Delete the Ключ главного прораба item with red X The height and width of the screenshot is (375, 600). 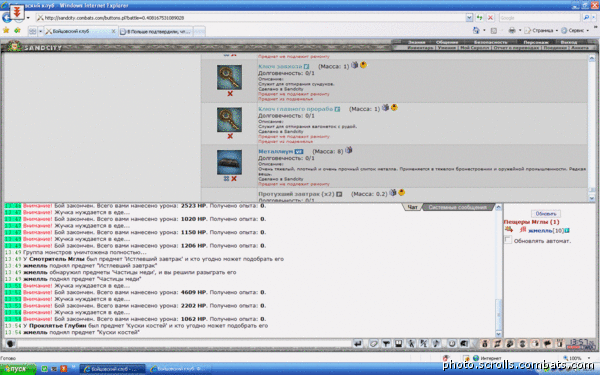[x=230, y=136]
